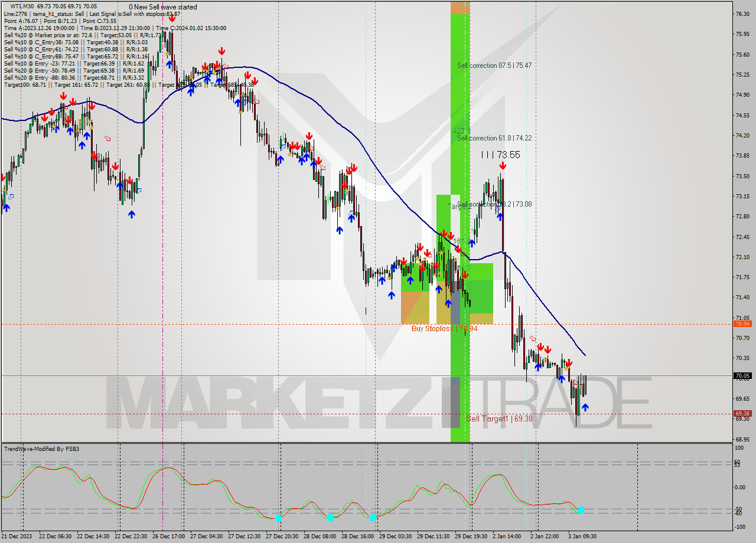Viewport: 756px width, 543px height.
Task: Click the 0.00 level on the TrendWave scale
Action: click(740, 488)
